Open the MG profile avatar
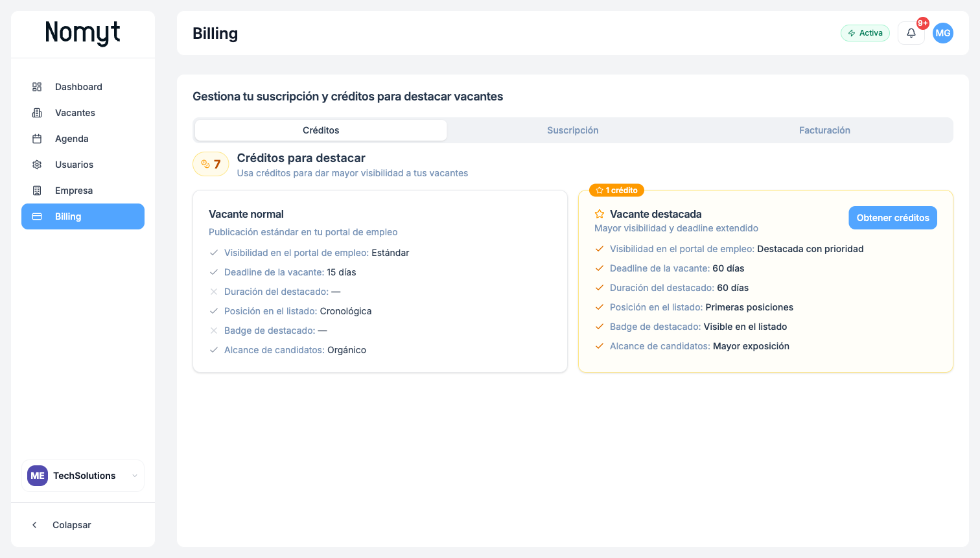 click(x=943, y=32)
